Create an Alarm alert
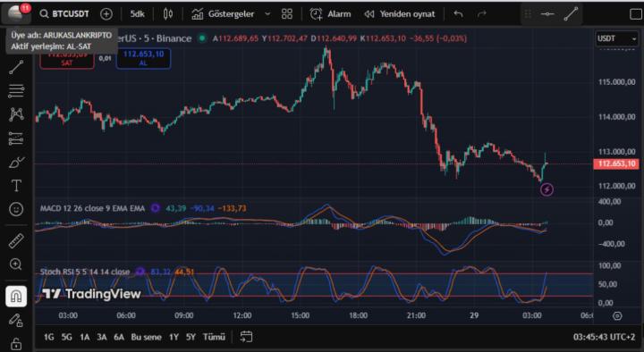Image resolution: width=644 pixels, height=352 pixels. pos(330,14)
